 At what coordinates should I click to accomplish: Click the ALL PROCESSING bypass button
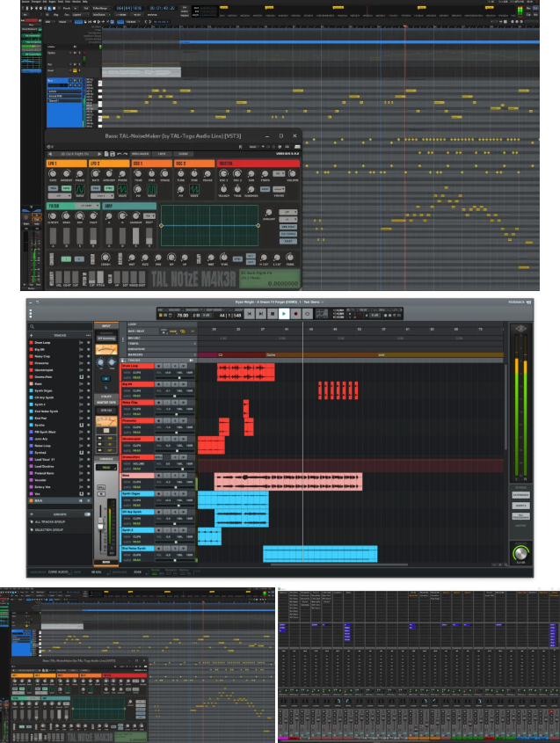(x=520, y=516)
